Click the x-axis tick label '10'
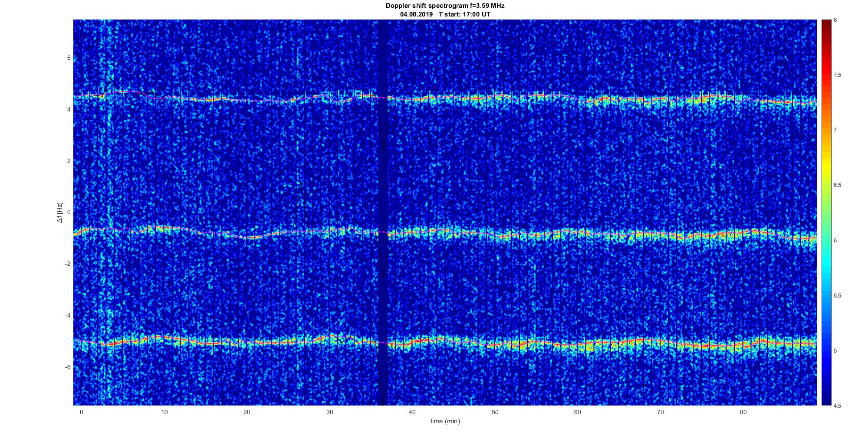Screen dimensions: 868x435 click(164, 412)
